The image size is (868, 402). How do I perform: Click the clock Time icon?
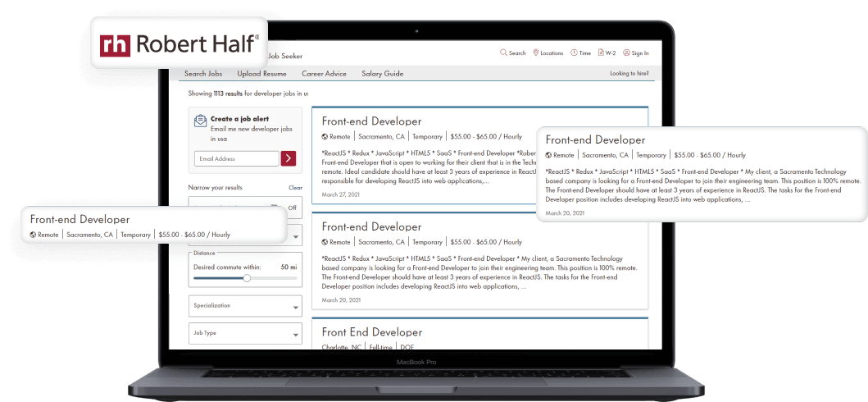[x=574, y=53]
